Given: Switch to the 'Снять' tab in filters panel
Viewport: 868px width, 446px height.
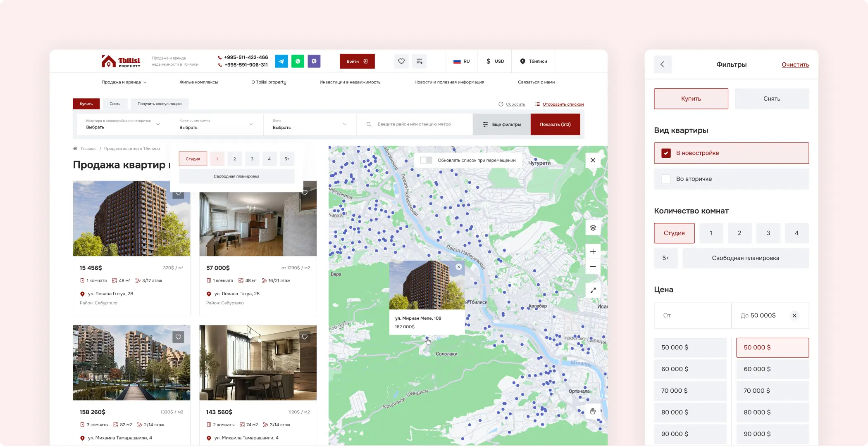Looking at the screenshot, I should click(772, 98).
